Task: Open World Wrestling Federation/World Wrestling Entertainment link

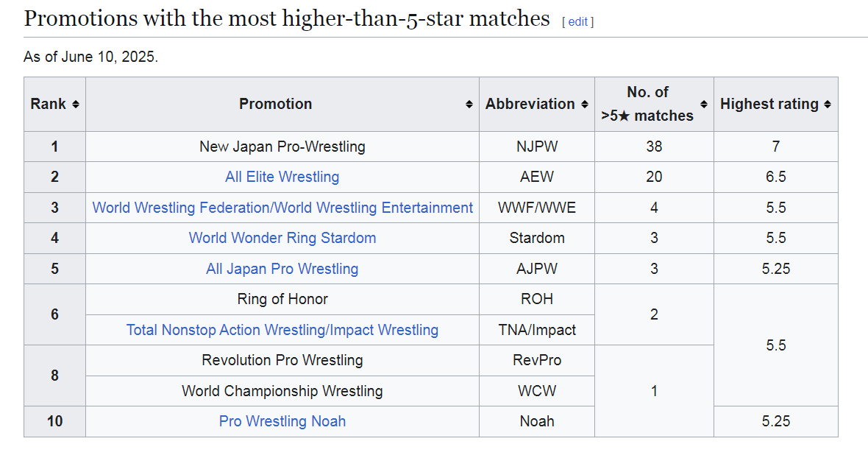Action: (282, 208)
